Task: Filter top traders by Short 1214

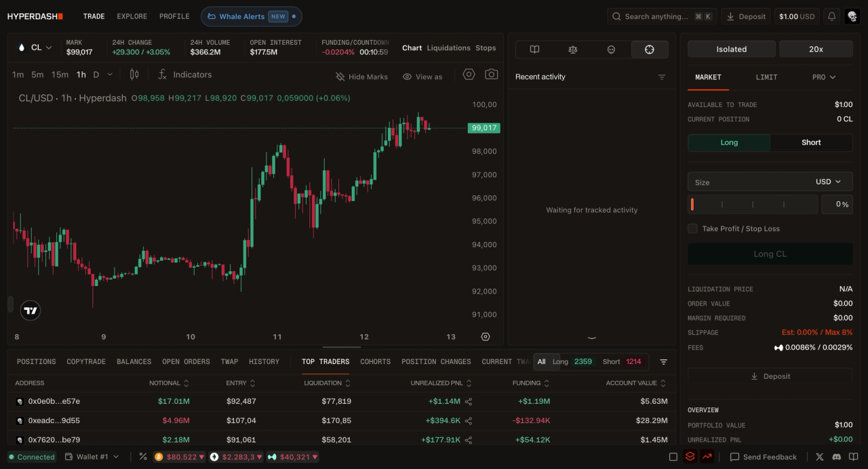Action: pyautogui.click(x=622, y=362)
